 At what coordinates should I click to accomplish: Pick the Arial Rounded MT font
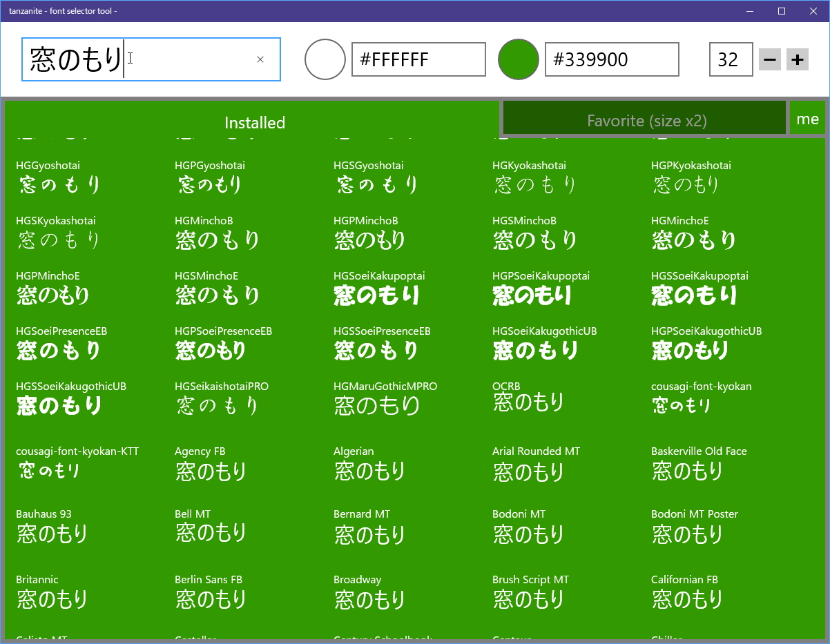[x=536, y=463]
